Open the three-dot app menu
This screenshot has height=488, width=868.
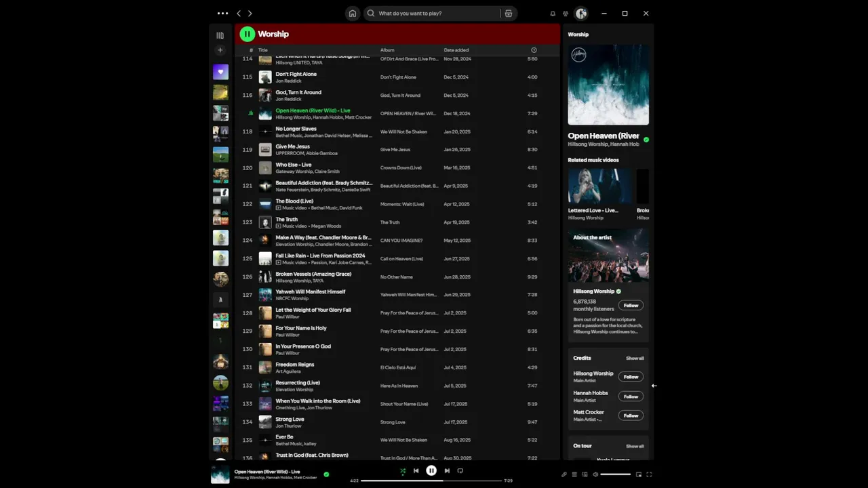point(222,13)
